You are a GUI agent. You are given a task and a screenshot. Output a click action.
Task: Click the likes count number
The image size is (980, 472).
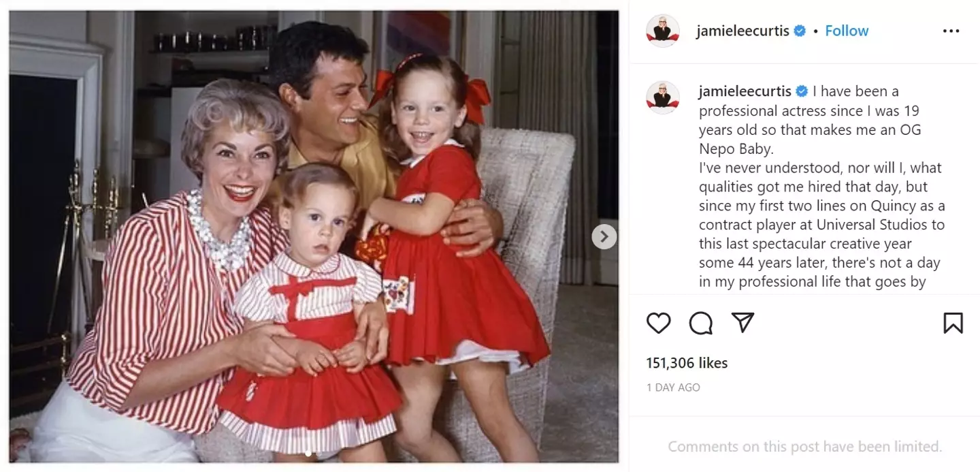pos(670,363)
